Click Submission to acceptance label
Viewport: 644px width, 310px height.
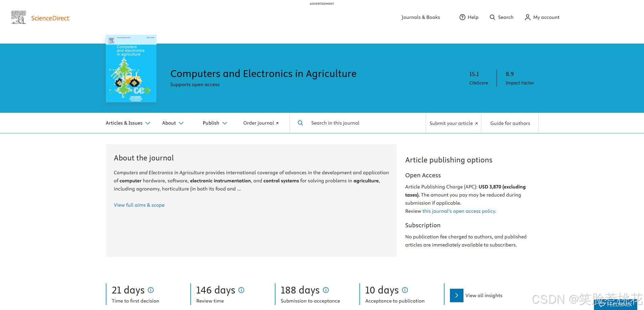(x=310, y=301)
